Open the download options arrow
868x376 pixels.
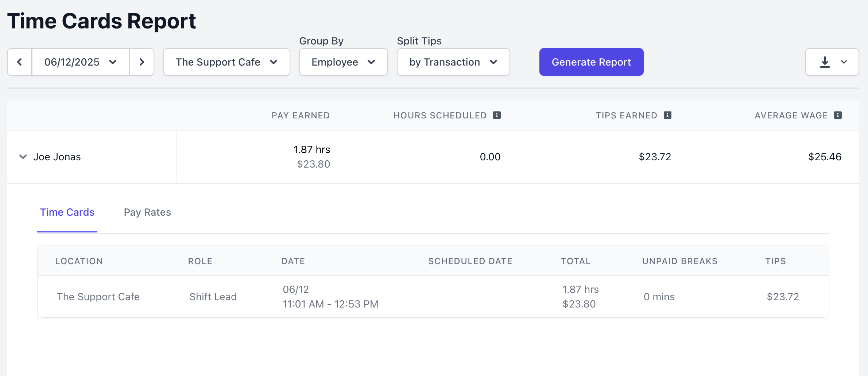(x=844, y=62)
